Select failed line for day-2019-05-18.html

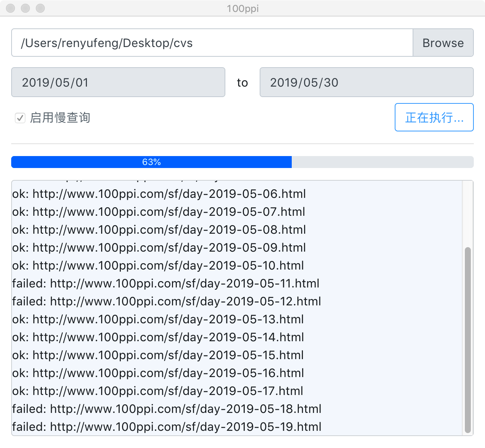pos(167,409)
